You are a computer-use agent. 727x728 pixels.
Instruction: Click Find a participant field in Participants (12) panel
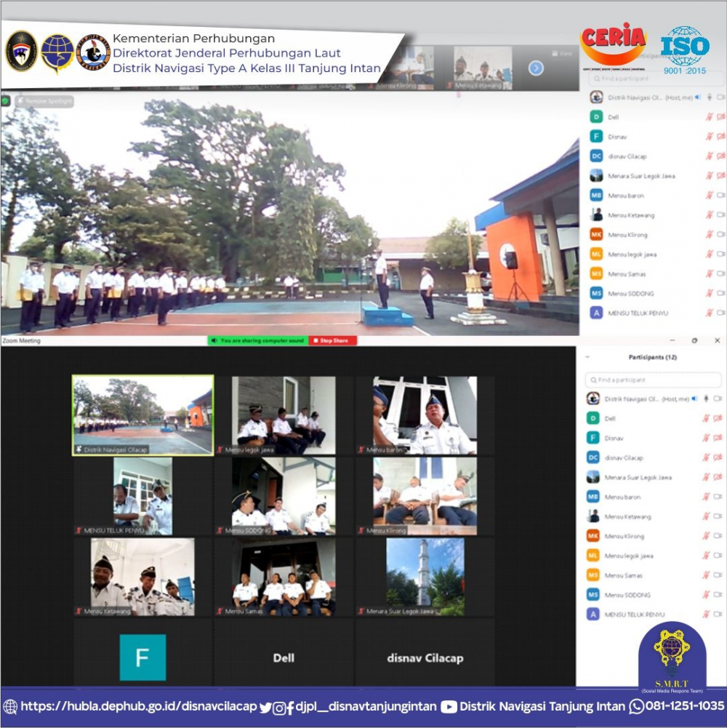click(x=653, y=380)
